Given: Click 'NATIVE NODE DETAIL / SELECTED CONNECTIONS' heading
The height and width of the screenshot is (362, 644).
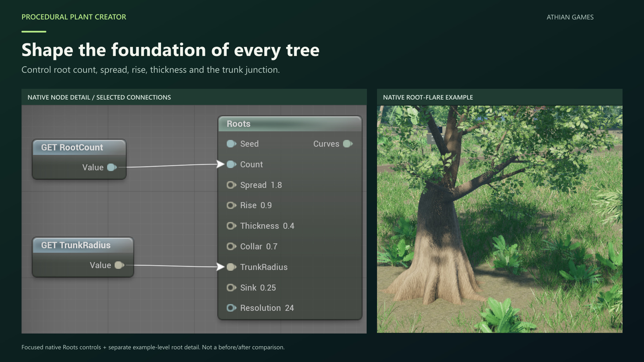Looking at the screenshot, I should [99, 97].
